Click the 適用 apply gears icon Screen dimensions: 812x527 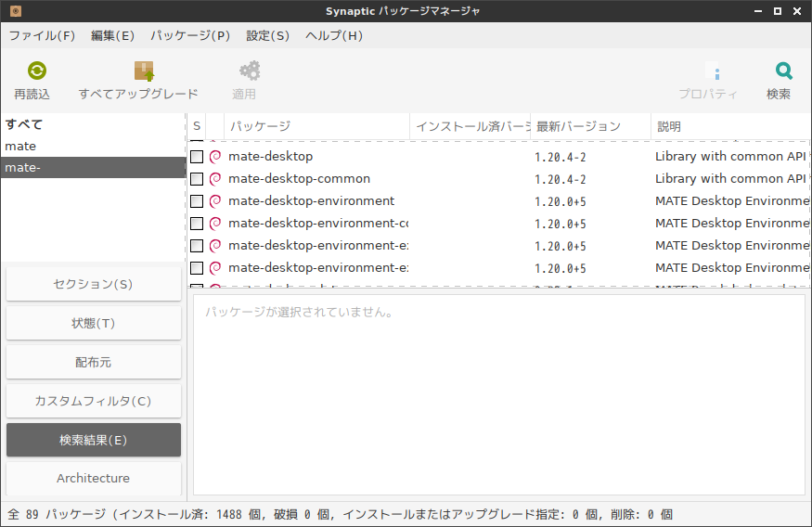point(250,71)
